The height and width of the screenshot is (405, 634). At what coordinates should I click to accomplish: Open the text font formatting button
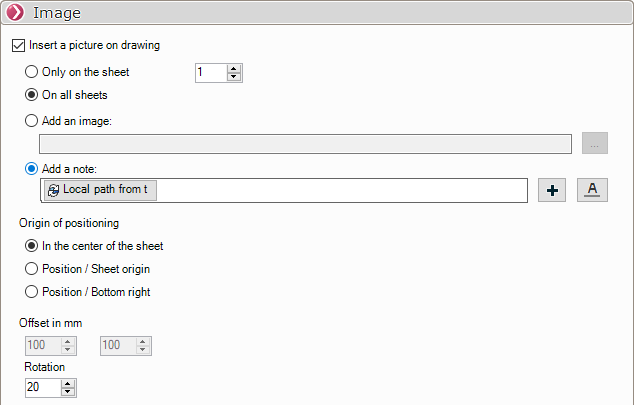(x=592, y=190)
